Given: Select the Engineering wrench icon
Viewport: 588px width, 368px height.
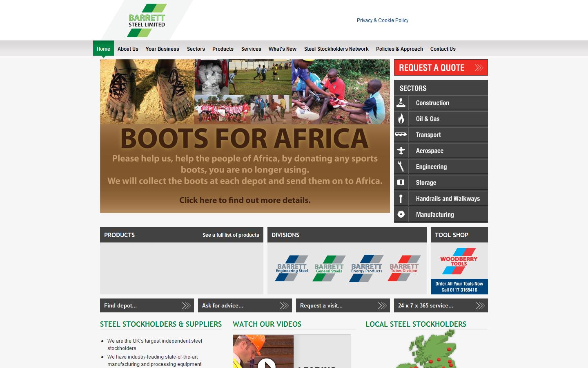Looking at the screenshot, I should click(401, 166).
